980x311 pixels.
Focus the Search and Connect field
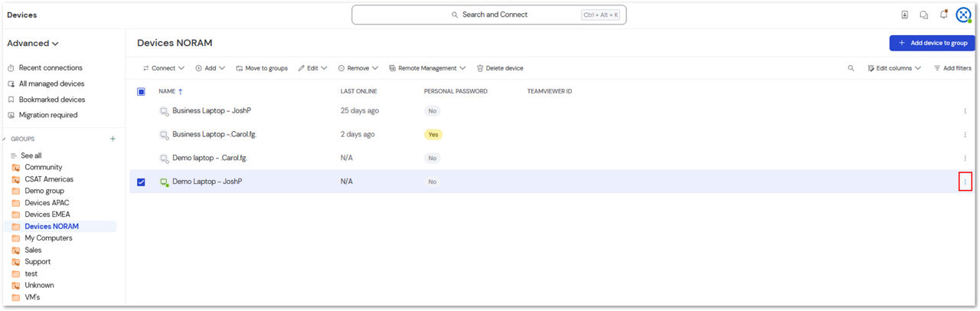(489, 15)
